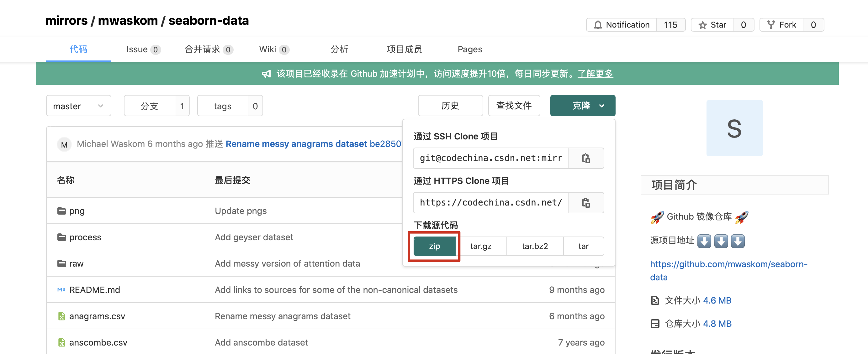Open the github.com/mwaskom/seaborn-data link
This screenshot has width=868, height=354.
pyautogui.click(x=728, y=271)
